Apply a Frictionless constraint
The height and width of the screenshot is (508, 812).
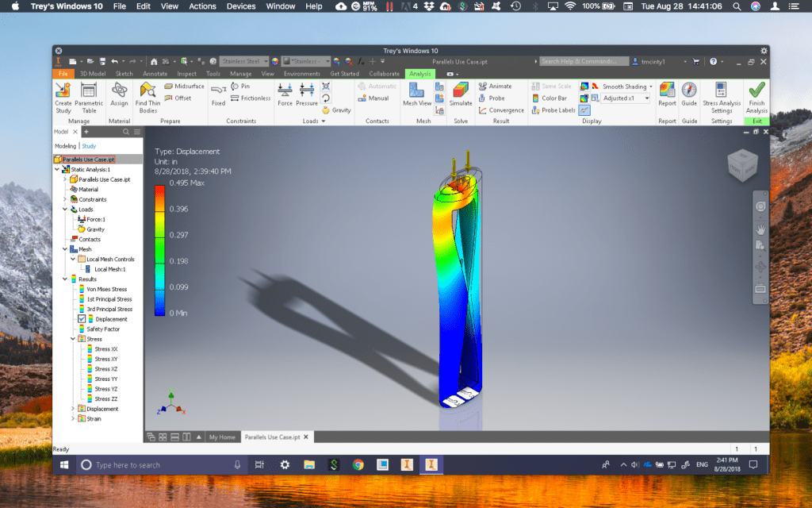(x=251, y=98)
